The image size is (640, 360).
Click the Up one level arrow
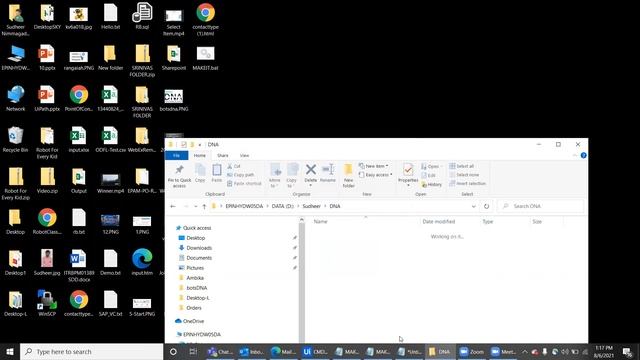[204, 206]
